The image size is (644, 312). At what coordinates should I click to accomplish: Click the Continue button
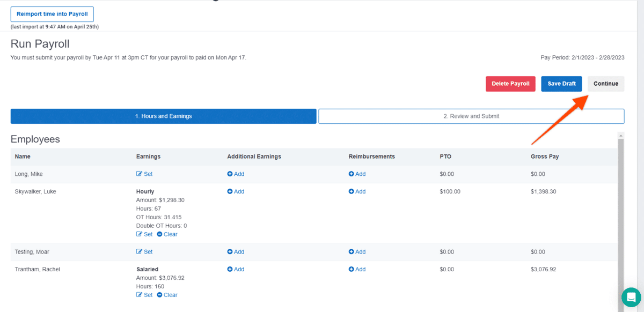point(606,84)
